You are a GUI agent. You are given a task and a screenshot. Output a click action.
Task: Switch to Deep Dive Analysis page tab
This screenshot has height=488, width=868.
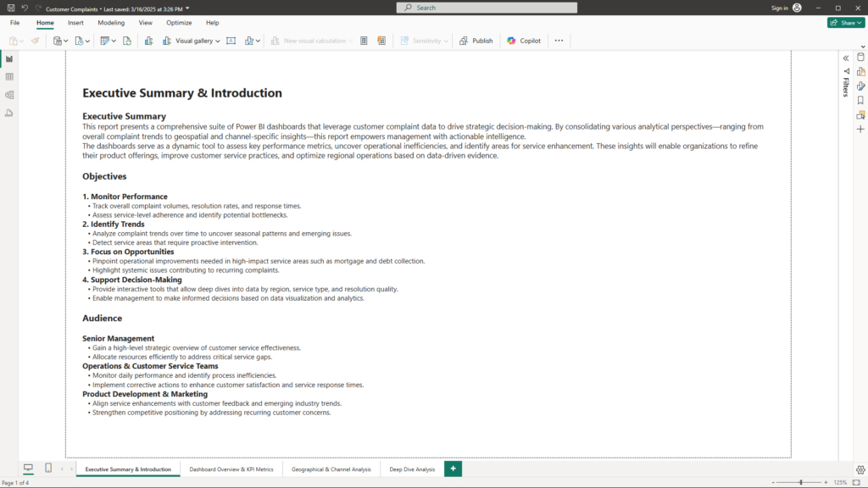click(412, 469)
